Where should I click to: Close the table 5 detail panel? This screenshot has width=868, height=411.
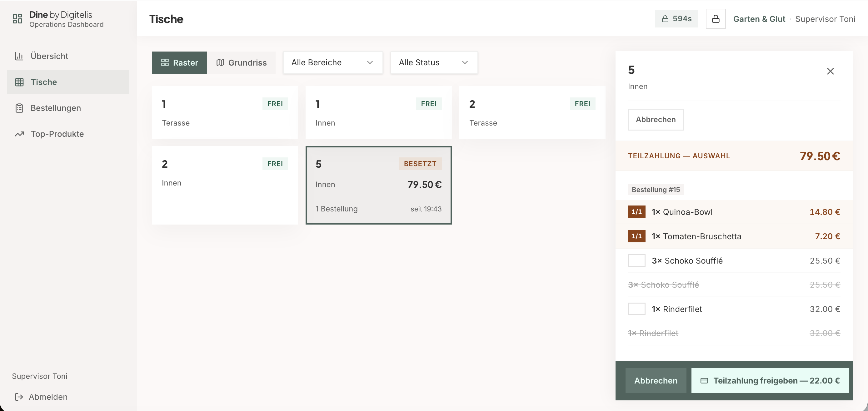830,72
